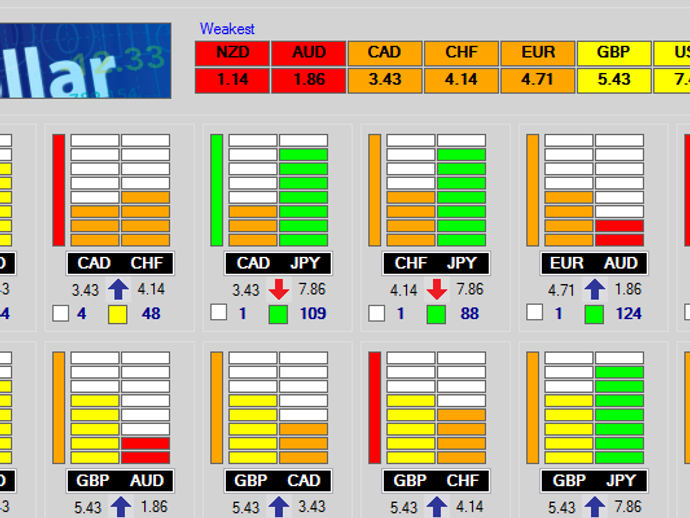Click the 5.43 value under GBP header

614,81
